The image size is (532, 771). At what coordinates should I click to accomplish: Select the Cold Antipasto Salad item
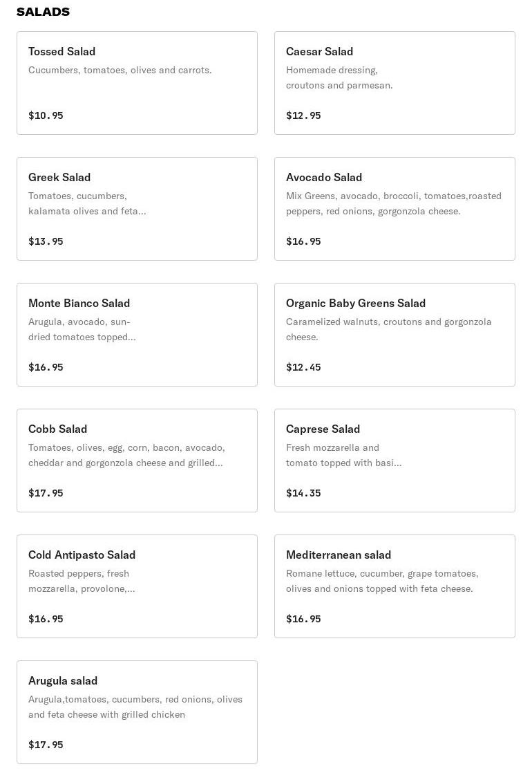point(137,586)
